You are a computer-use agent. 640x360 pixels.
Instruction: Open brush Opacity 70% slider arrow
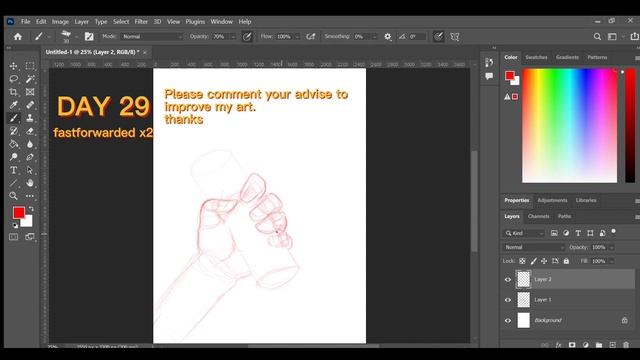point(233,37)
